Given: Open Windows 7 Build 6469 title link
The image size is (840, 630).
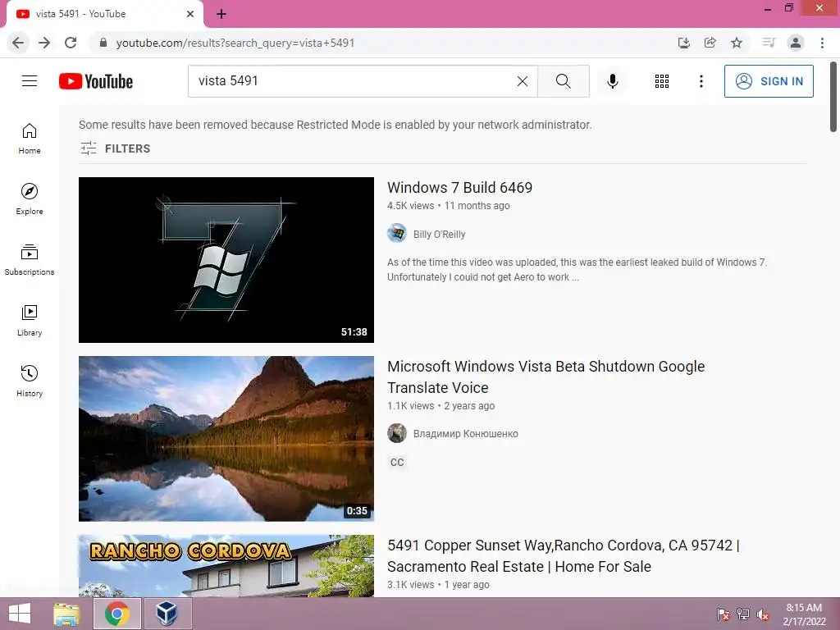Looking at the screenshot, I should (x=459, y=188).
